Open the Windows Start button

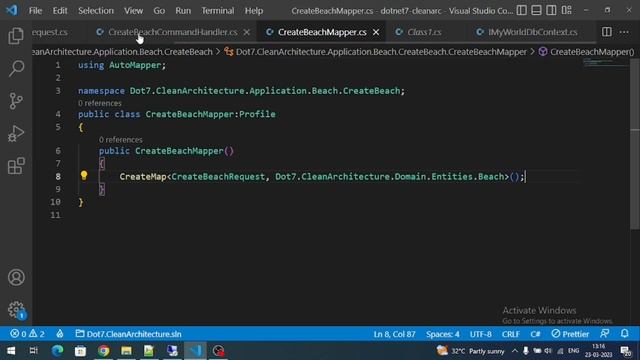[11, 351]
